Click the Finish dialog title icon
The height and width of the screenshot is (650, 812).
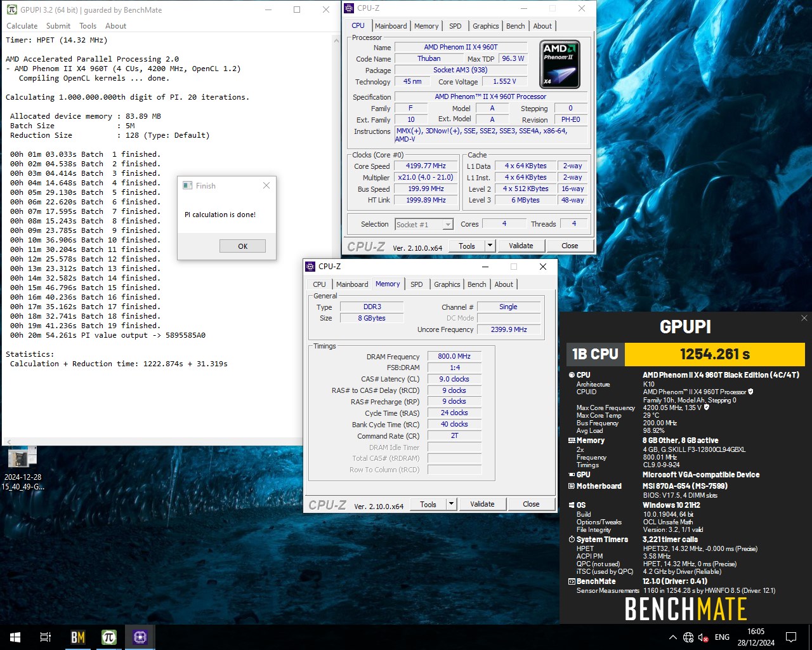187,185
